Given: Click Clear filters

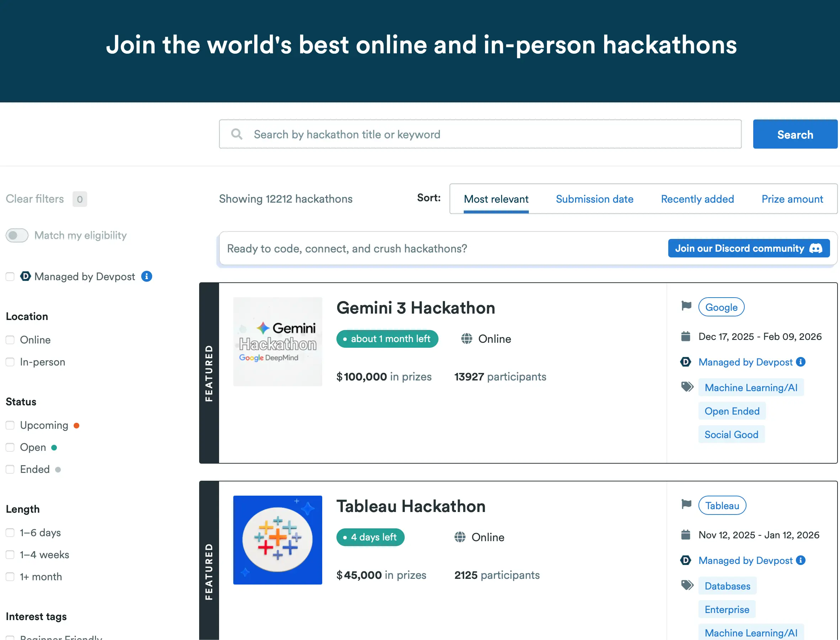Looking at the screenshot, I should pos(34,198).
